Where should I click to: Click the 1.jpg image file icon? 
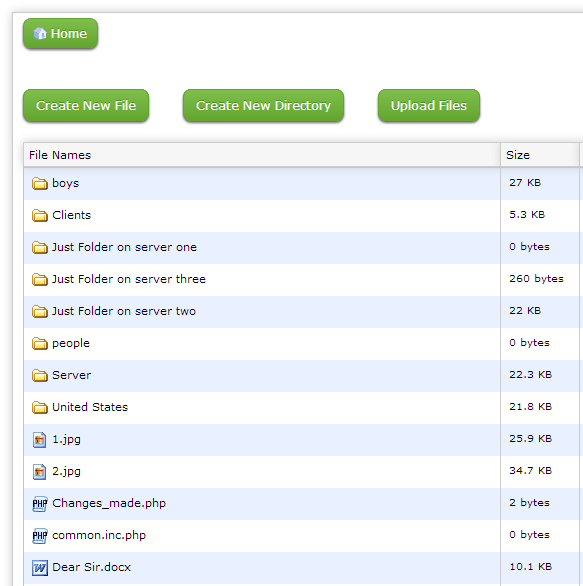(x=40, y=440)
